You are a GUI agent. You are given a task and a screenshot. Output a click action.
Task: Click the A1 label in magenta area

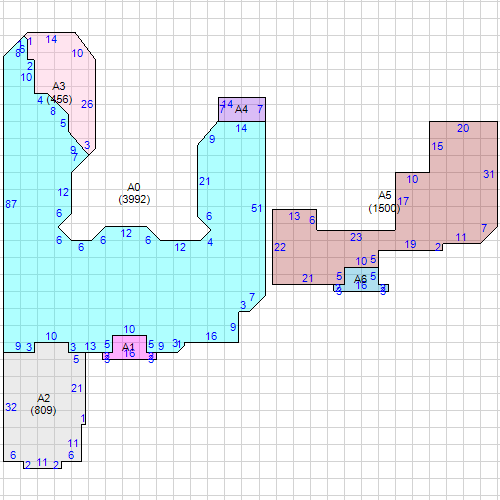[128, 347]
